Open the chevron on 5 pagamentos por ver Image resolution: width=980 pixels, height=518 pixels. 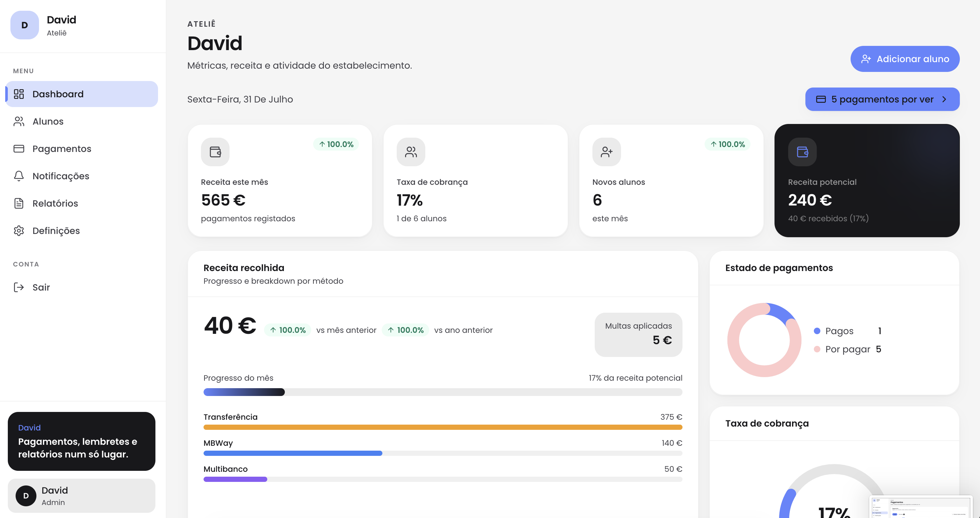pyautogui.click(x=944, y=99)
